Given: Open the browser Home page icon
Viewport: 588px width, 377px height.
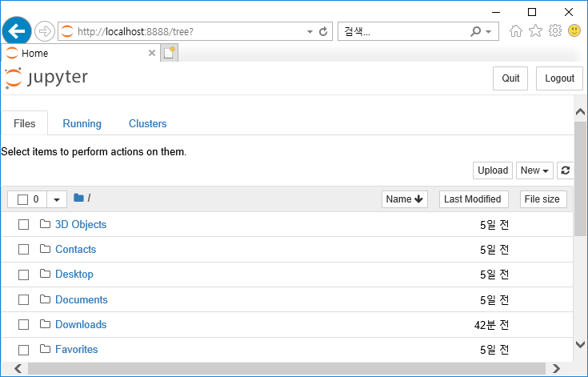Looking at the screenshot, I should 516,30.
